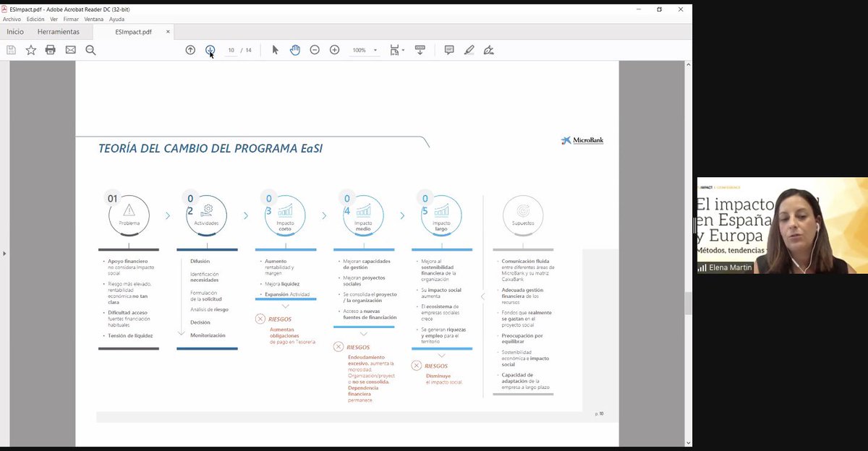The height and width of the screenshot is (451, 868).
Task: Open the Ayuda menu
Action: 116,20
